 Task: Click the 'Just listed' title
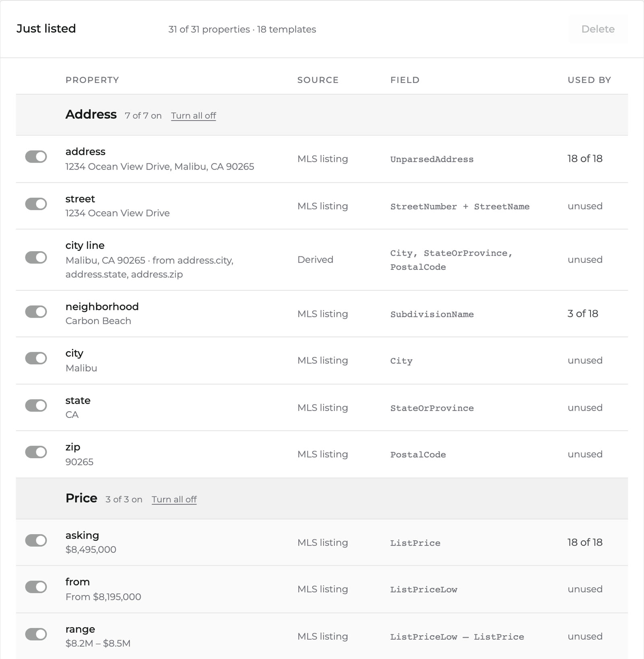click(46, 29)
